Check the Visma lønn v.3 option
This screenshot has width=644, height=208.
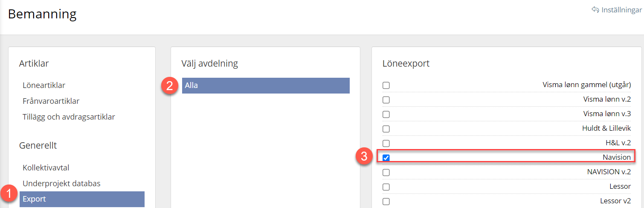(386, 114)
